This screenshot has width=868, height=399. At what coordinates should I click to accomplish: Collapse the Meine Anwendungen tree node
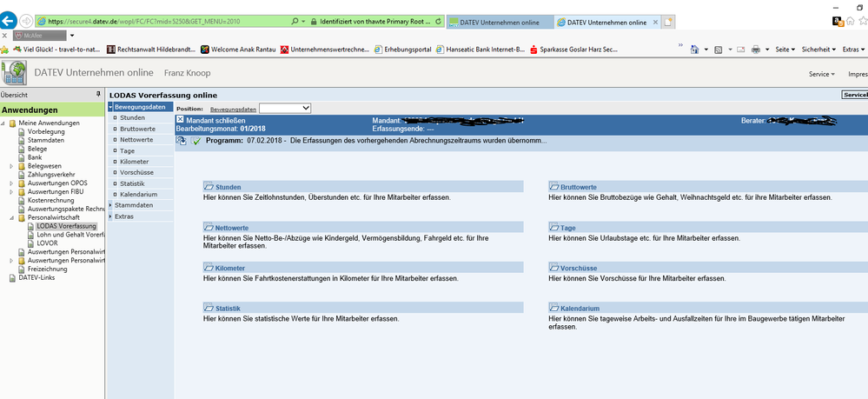pyautogui.click(x=3, y=123)
